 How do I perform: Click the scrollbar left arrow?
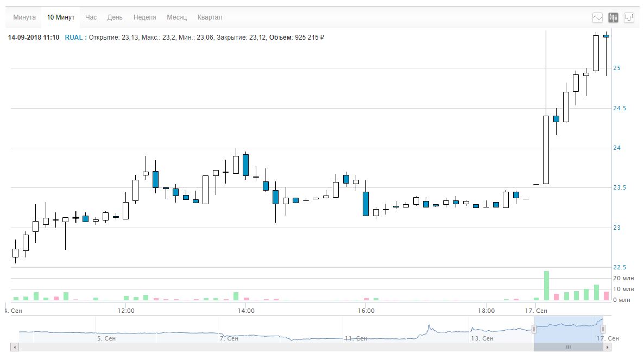pos(14,347)
